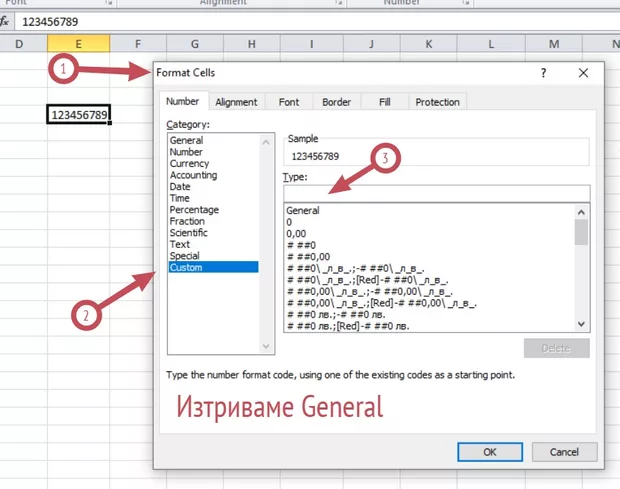Select the Border tab
This screenshot has width=620, height=489.
[336, 102]
